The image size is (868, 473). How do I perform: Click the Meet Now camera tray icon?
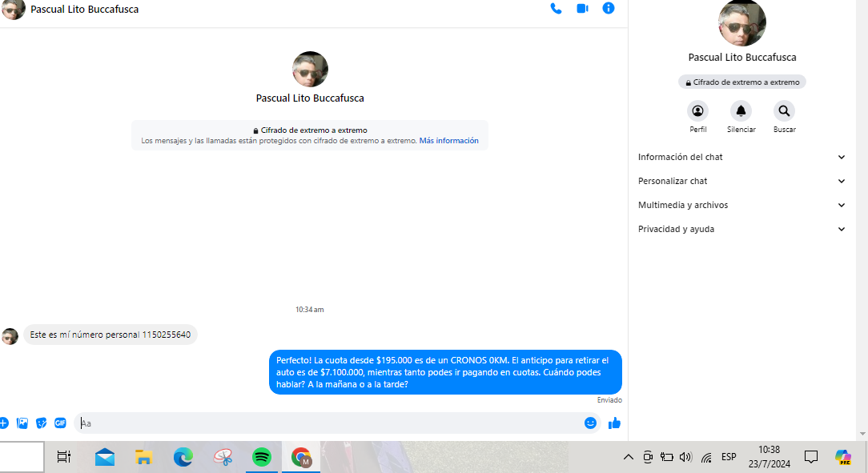648,457
